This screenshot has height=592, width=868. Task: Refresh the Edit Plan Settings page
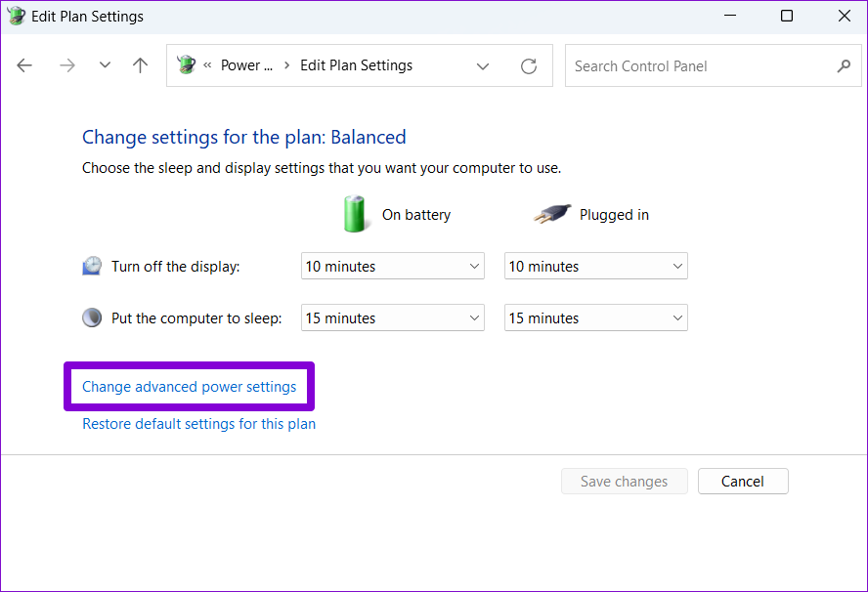pos(529,65)
